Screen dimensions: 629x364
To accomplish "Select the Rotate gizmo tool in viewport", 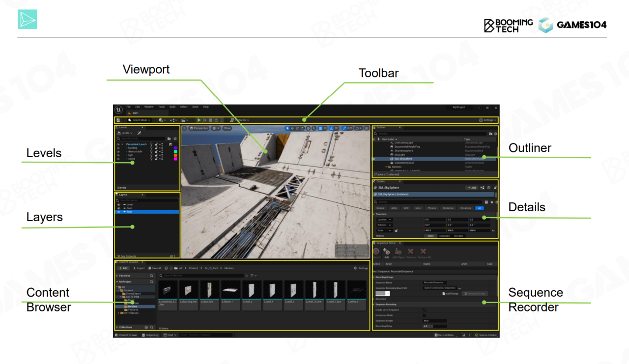I will tap(297, 128).
